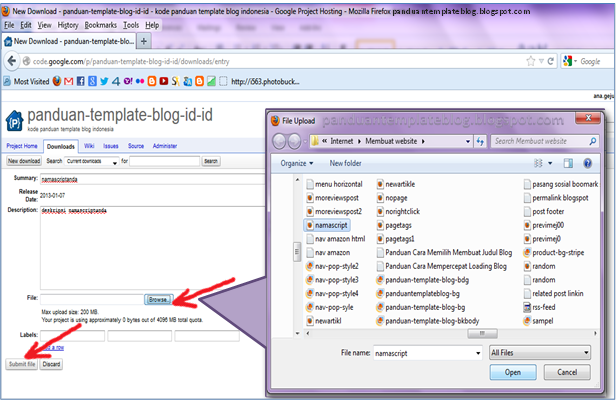Toggle the preview pane icon

(x=568, y=163)
